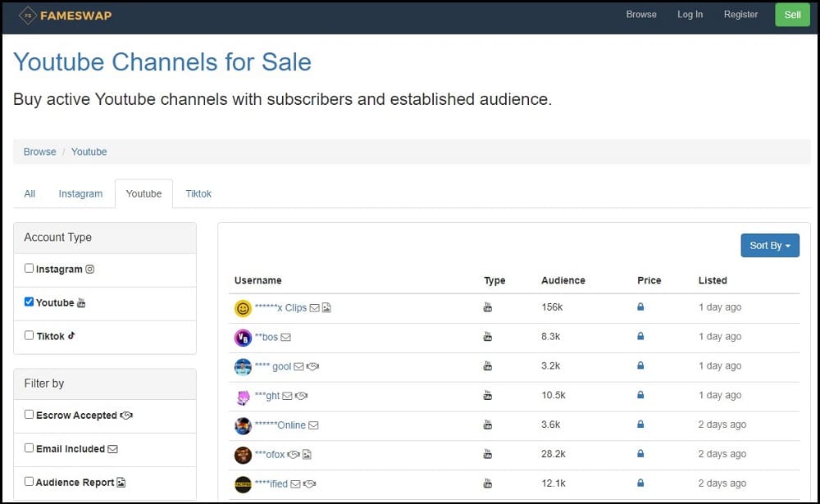820x504 pixels.
Task: Enable the Tiktok account type checkbox
Action: pos(29,335)
